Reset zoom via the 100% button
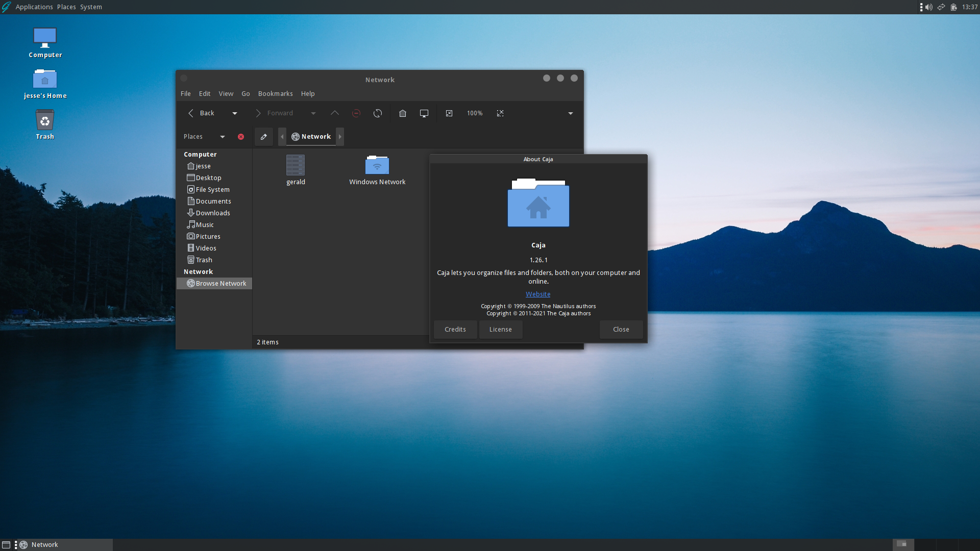 [475, 113]
